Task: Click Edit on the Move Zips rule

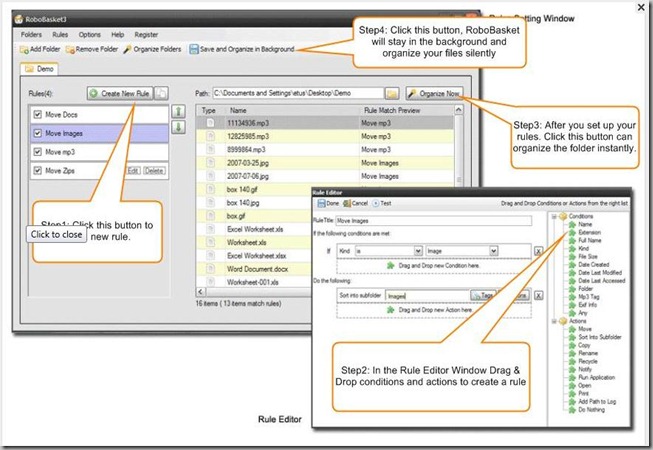Action: (133, 171)
